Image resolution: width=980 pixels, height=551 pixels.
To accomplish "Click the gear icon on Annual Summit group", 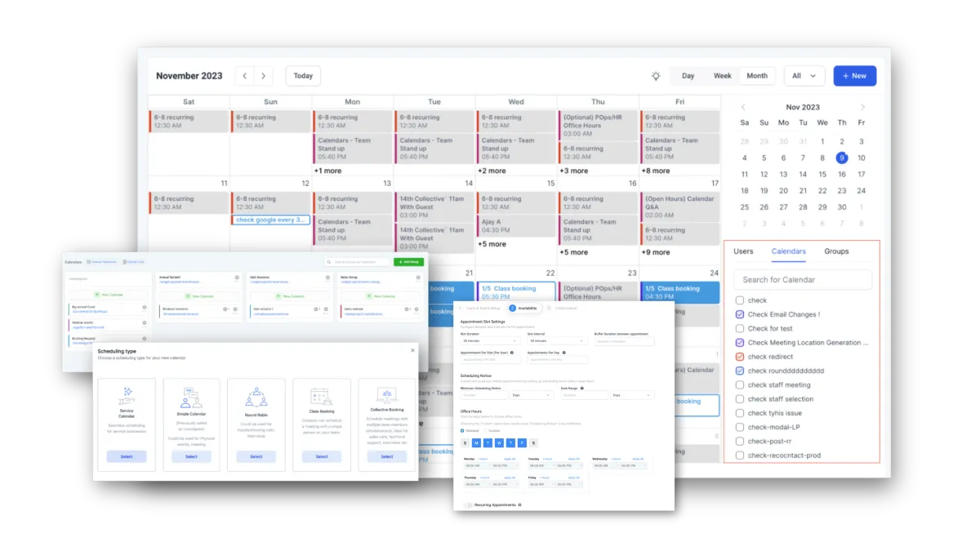I will pos(237,278).
